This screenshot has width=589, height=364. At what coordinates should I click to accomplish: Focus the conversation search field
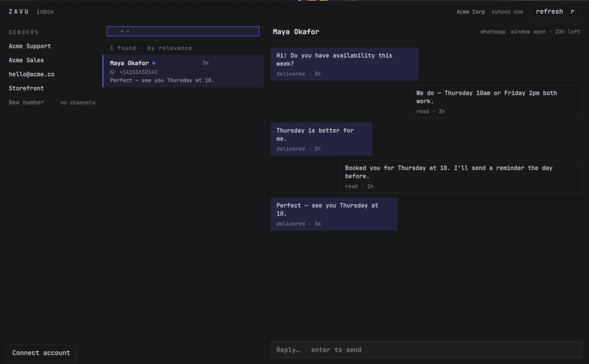183,31
